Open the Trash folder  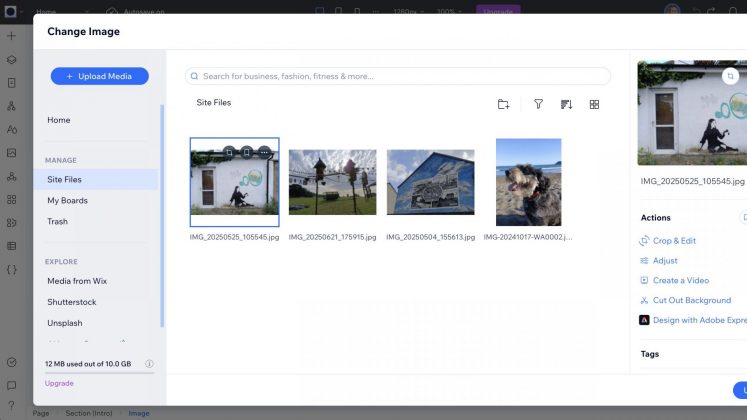57,222
